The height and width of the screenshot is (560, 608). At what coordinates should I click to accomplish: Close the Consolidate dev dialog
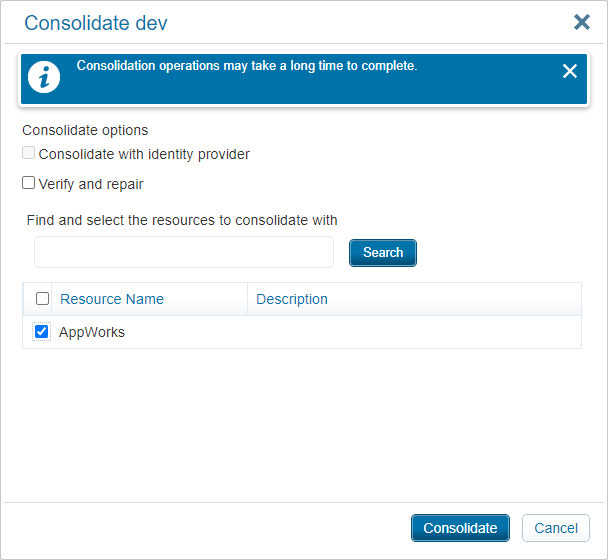[581, 22]
